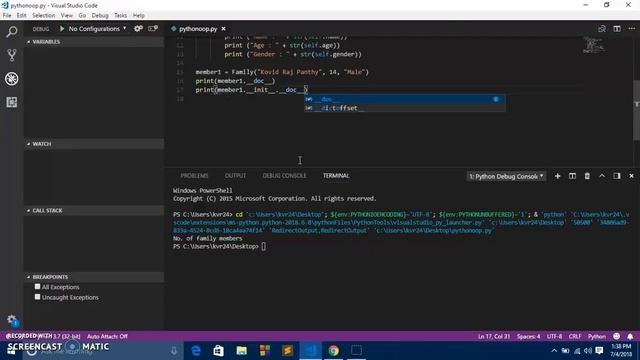The width and height of the screenshot is (640, 360).
Task: Show hidden tray icons chevron
Action: coord(554,351)
